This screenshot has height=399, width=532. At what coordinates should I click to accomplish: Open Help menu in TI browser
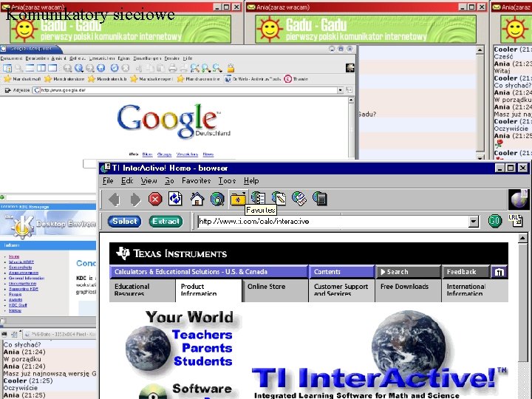coord(251,181)
